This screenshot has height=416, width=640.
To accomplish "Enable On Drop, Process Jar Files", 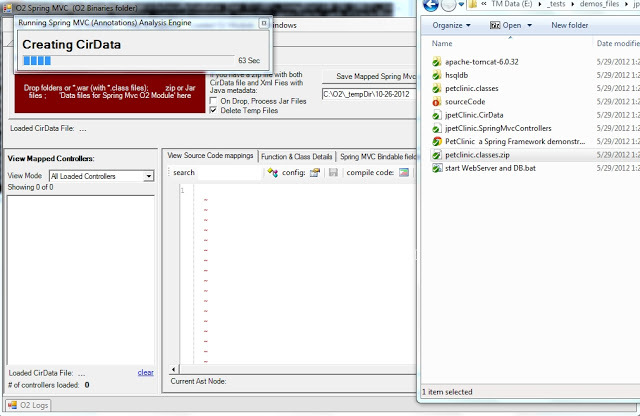I will [214, 101].
